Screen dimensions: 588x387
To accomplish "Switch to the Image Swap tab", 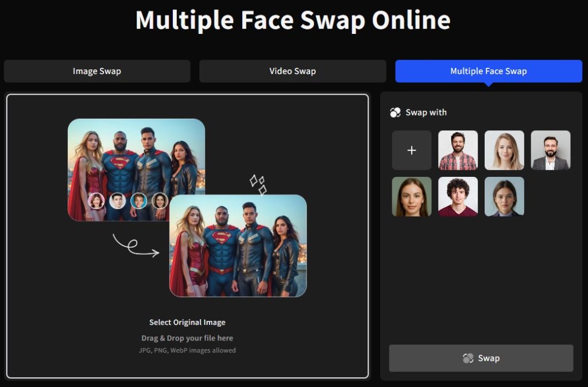I will coord(96,71).
